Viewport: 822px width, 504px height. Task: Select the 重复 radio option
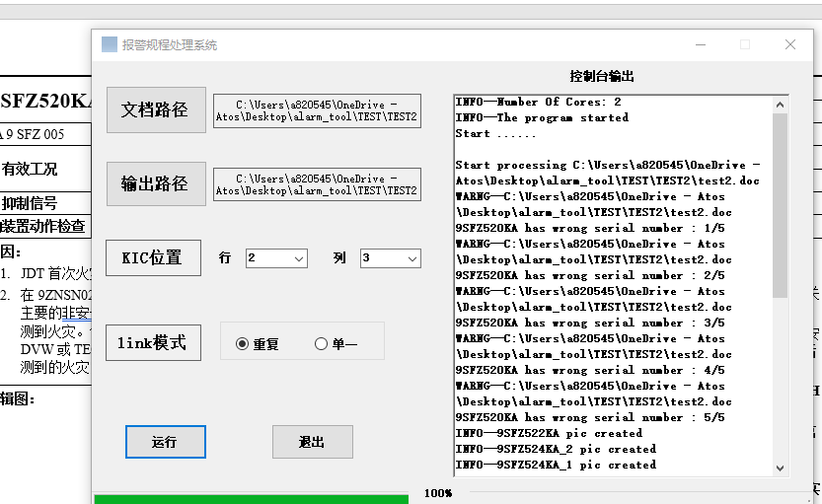click(x=243, y=344)
